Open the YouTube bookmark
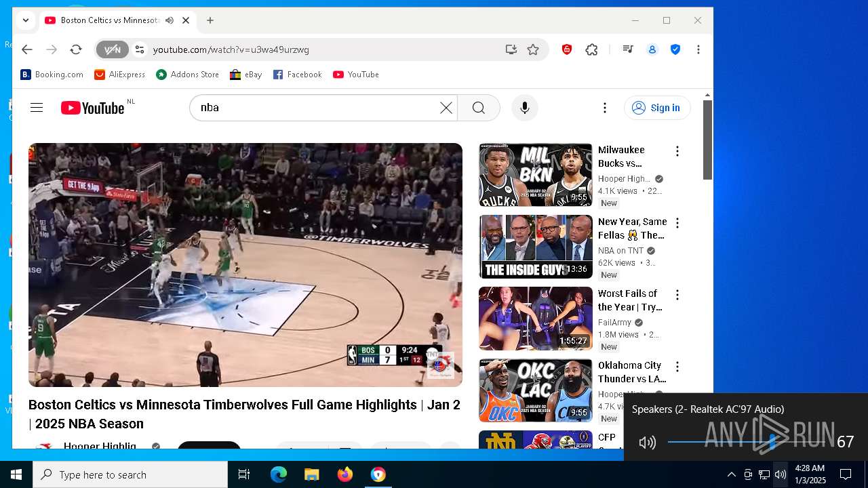 [356, 75]
